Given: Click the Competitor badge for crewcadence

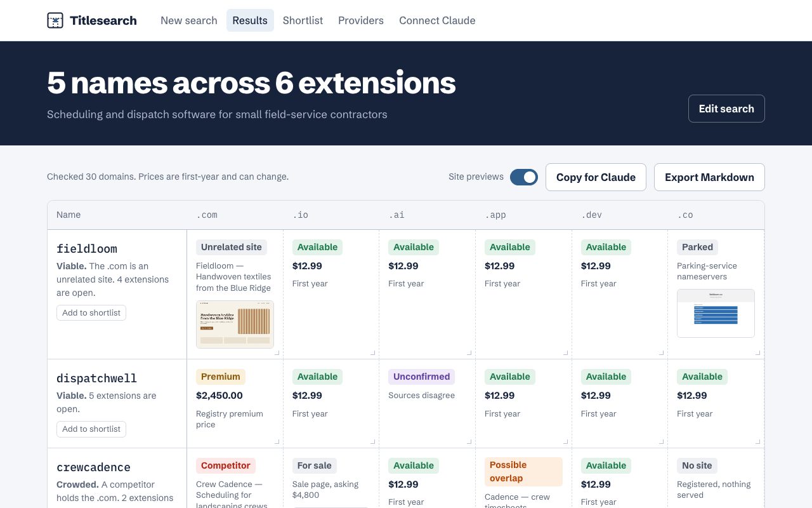Looking at the screenshot, I should coord(226,465).
